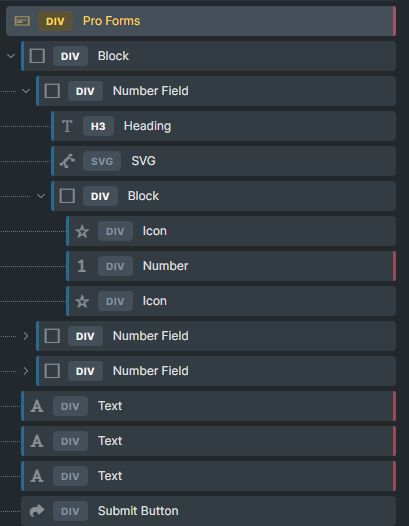Click the arrow icon beside Submit Button
Screen dimensions: 409x526
[x=37, y=511]
